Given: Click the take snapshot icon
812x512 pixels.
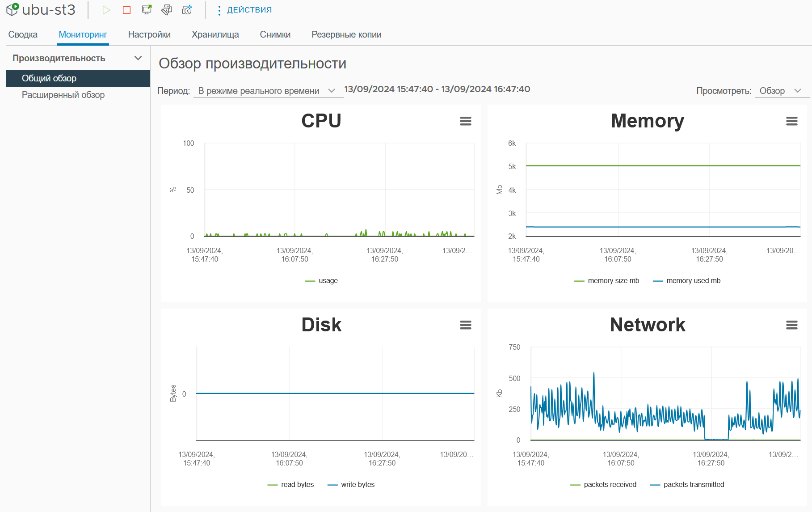Looking at the screenshot, I should (187, 10).
